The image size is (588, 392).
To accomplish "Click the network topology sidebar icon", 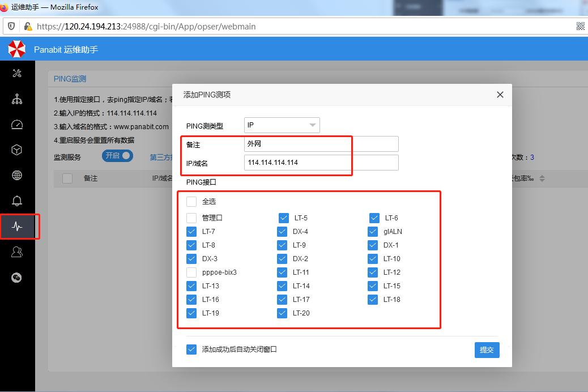I will [17, 99].
